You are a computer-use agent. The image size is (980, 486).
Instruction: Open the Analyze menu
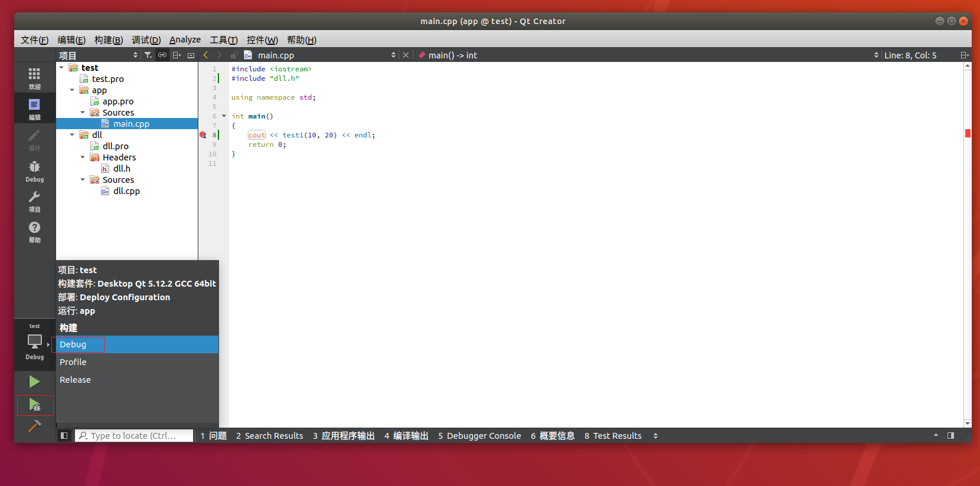click(185, 40)
